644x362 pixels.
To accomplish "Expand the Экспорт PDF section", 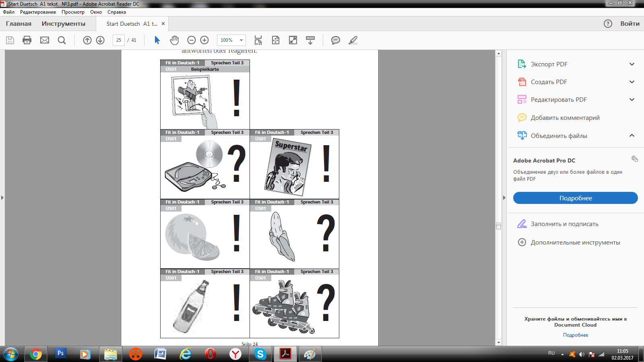I will [x=632, y=64].
